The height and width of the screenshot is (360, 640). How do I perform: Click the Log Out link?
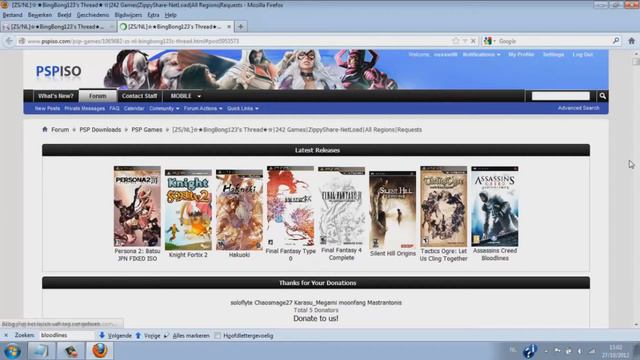click(582, 54)
